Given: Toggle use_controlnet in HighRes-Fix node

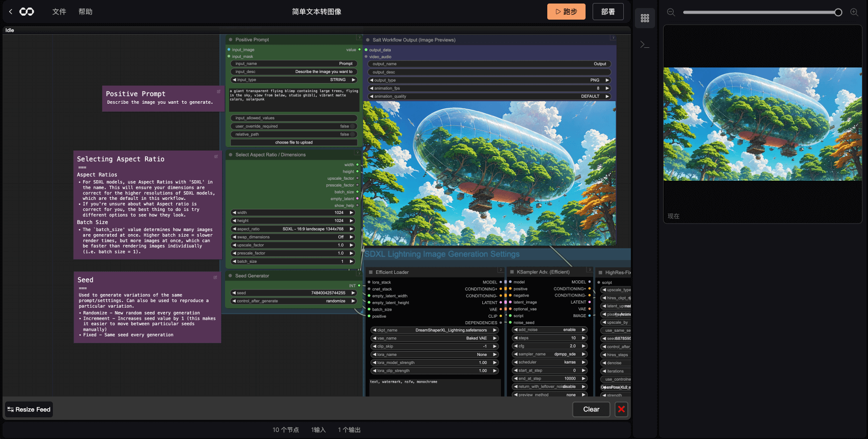Looking at the screenshot, I should point(616,380).
